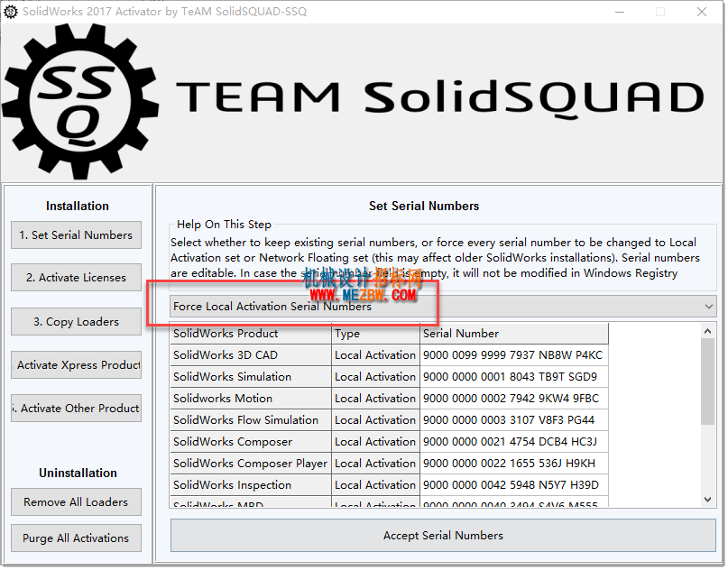The height and width of the screenshot is (570, 728).
Task: Click the table scrollbar up arrow
Action: pyautogui.click(x=707, y=331)
